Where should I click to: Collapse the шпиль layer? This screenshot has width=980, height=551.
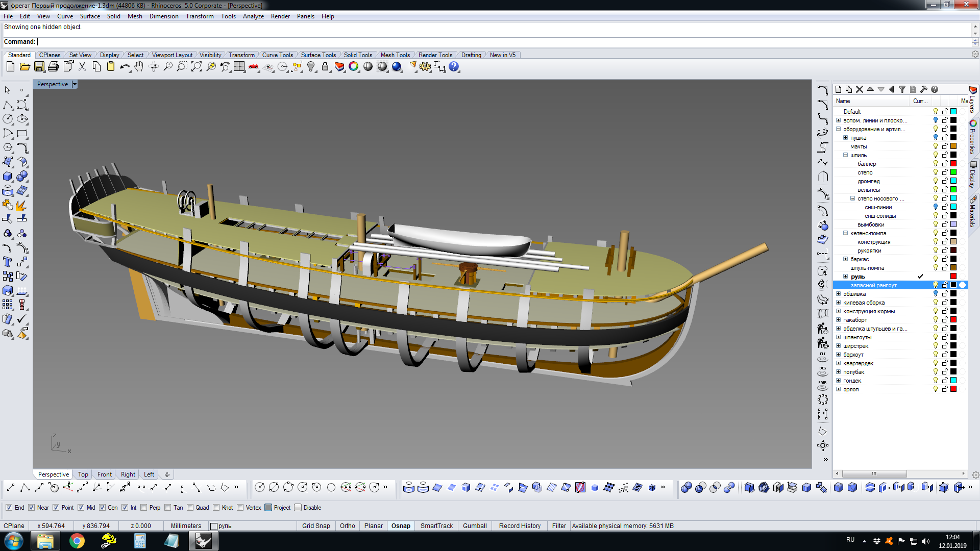[x=845, y=155]
